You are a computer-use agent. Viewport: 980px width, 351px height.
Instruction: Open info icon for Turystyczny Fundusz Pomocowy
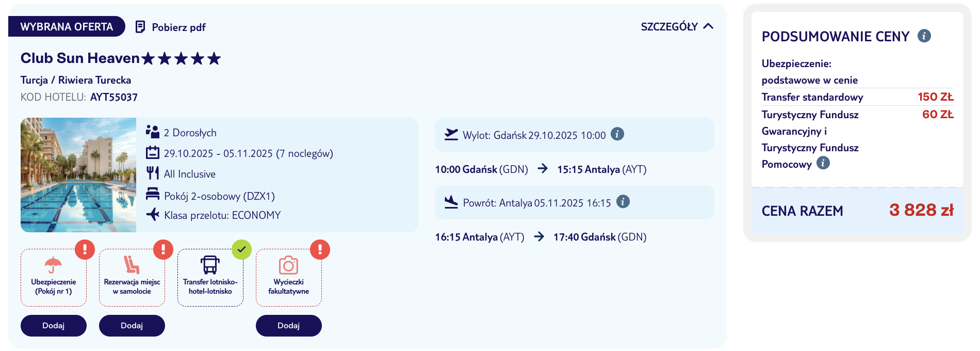(823, 164)
